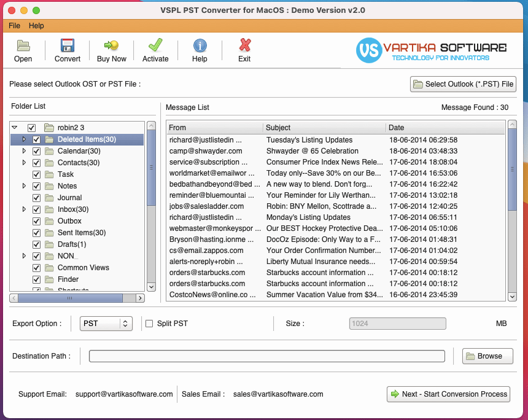The height and width of the screenshot is (420, 528).
Task: Click the Calendar folder icon
Action: [x=49, y=151]
